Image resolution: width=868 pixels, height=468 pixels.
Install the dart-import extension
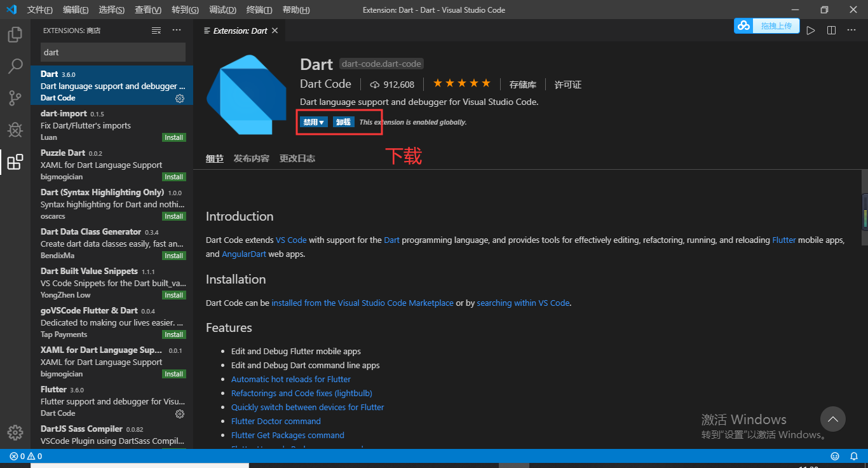173,137
